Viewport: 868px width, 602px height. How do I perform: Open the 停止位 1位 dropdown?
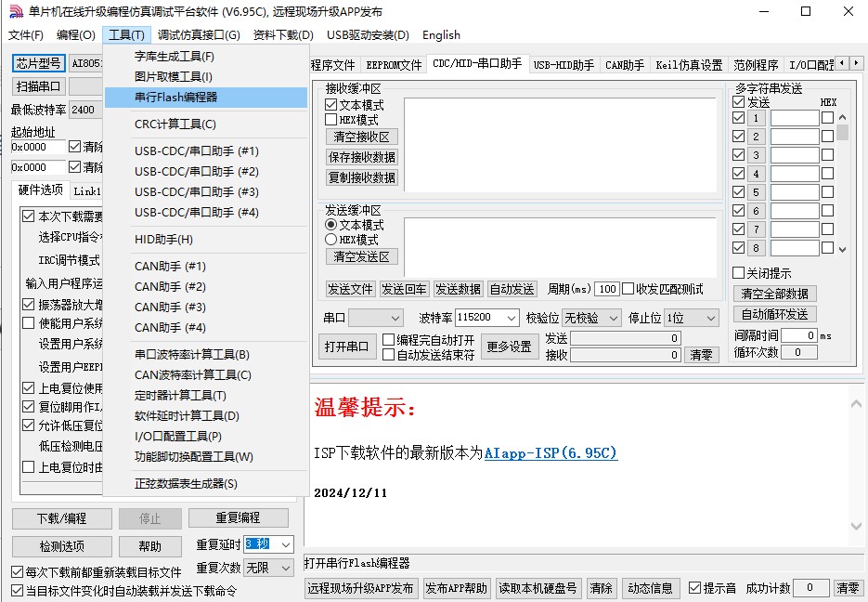pos(692,318)
